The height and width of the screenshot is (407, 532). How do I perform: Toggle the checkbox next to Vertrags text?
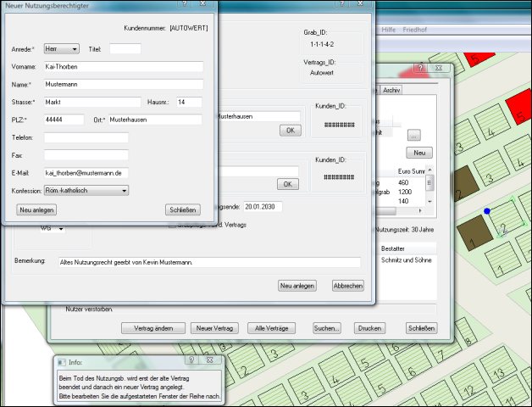(172, 225)
